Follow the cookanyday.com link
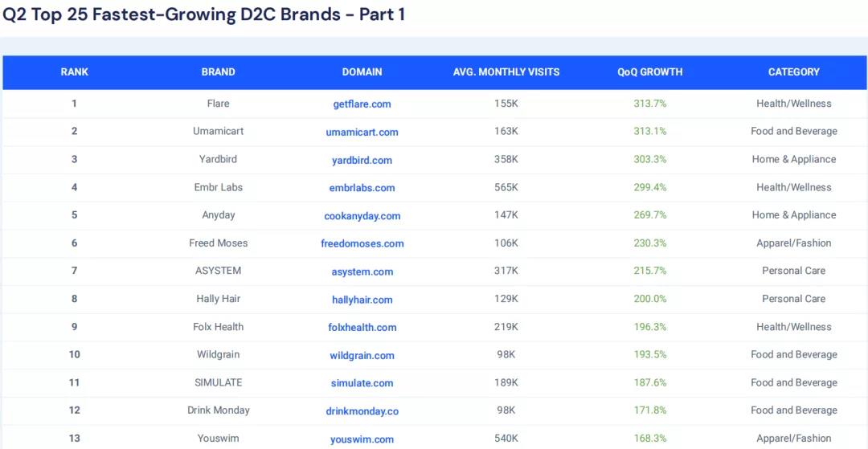 pyautogui.click(x=362, y=216)
